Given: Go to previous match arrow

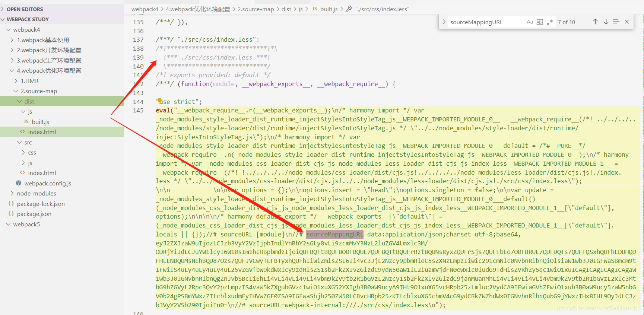Looking at the screenshot, I should click(595, 22).
